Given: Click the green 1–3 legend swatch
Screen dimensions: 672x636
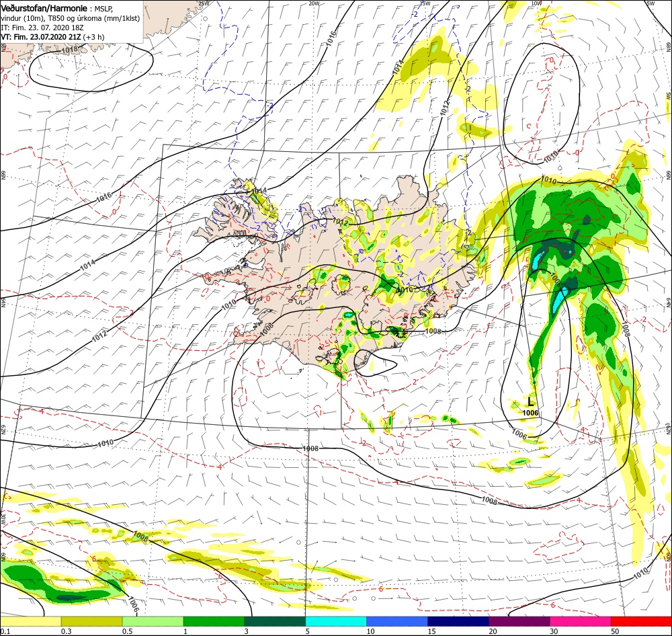Looking at the screenshot, I should click(214, 621).
